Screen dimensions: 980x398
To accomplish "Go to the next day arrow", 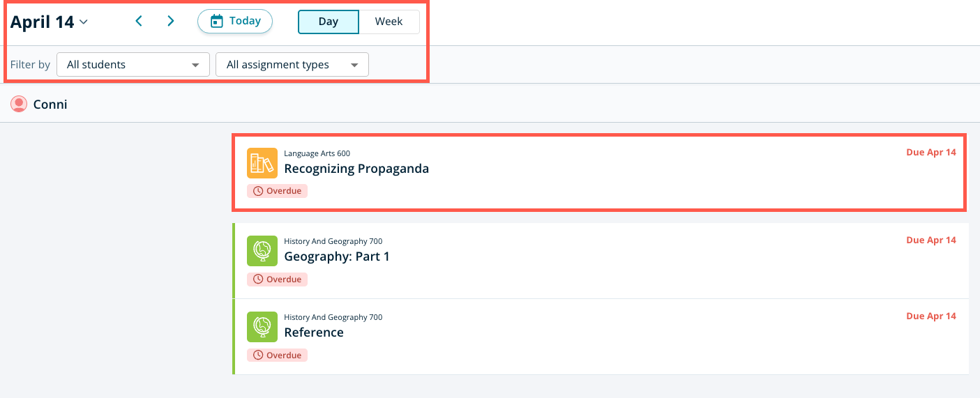I will [x=171, y=21].
